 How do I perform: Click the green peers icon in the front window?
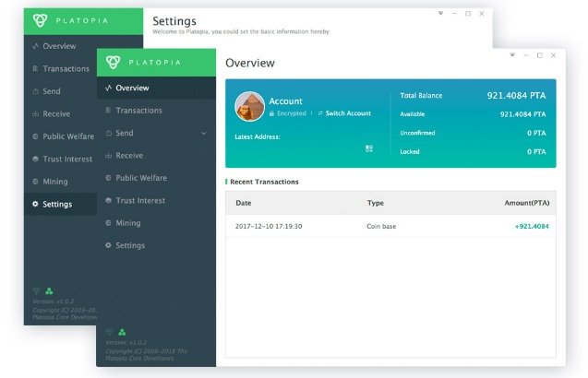(x=122, y=332)
